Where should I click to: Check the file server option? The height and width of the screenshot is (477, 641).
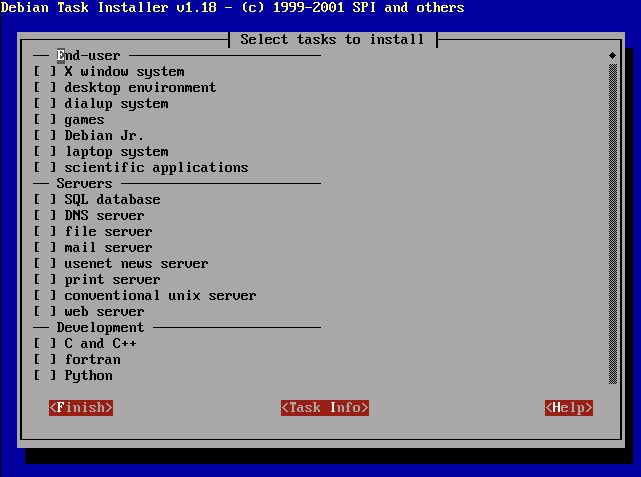[45, 231]
